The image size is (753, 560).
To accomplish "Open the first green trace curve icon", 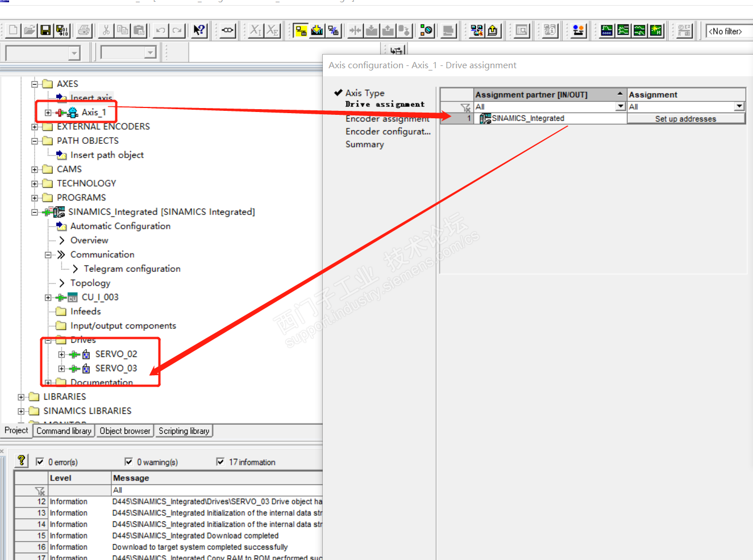I will 607,30.
